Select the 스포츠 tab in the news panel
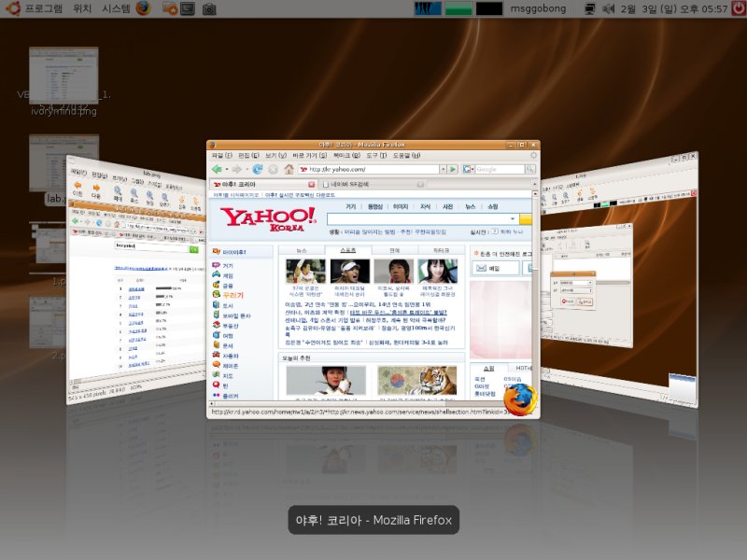747x560 pixels. (347, 250)
